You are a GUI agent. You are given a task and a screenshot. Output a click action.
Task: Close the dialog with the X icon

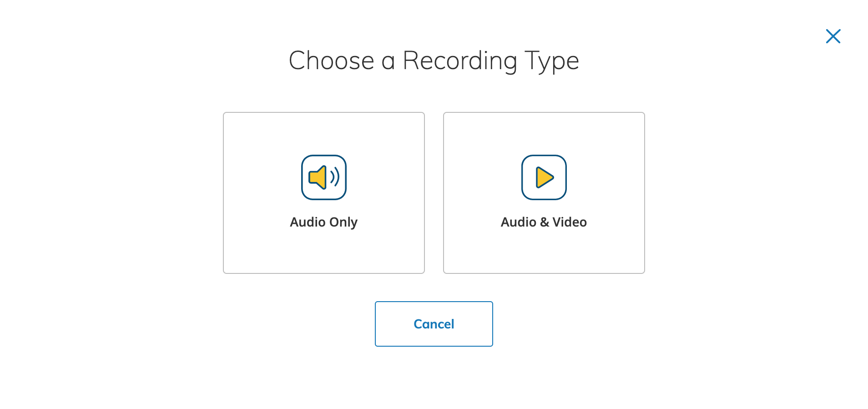(x=833, y=36)
